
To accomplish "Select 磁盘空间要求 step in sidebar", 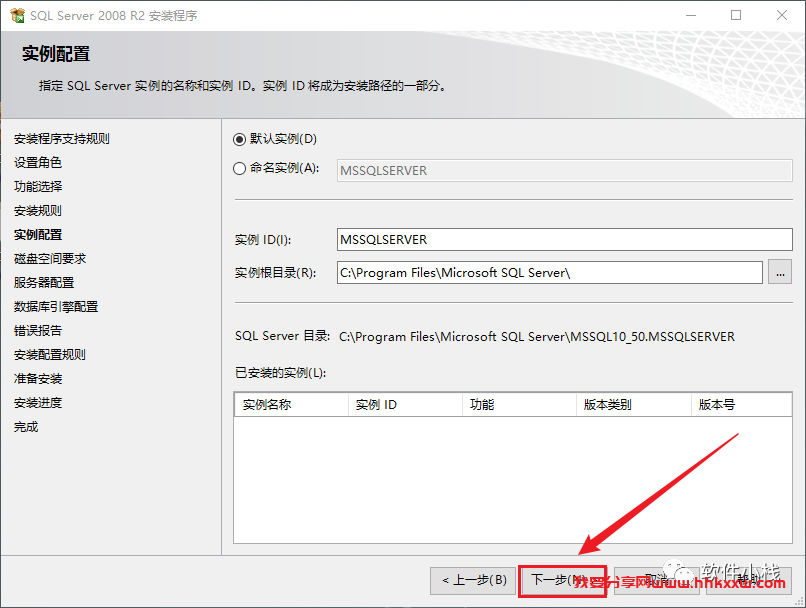I will click(50, 259).
